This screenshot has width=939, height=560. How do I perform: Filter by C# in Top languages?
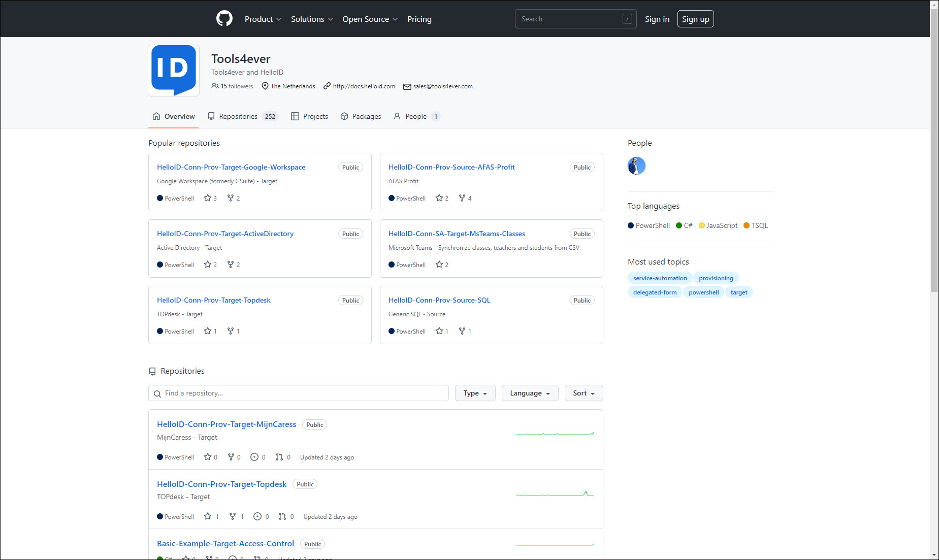(x=684, y=225)
